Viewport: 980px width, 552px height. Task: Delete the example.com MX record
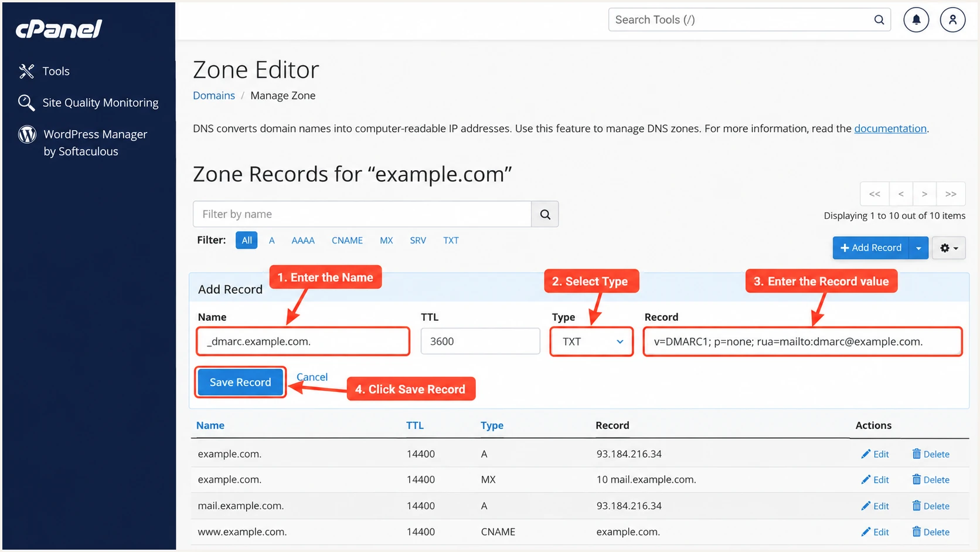coord(931,480)
